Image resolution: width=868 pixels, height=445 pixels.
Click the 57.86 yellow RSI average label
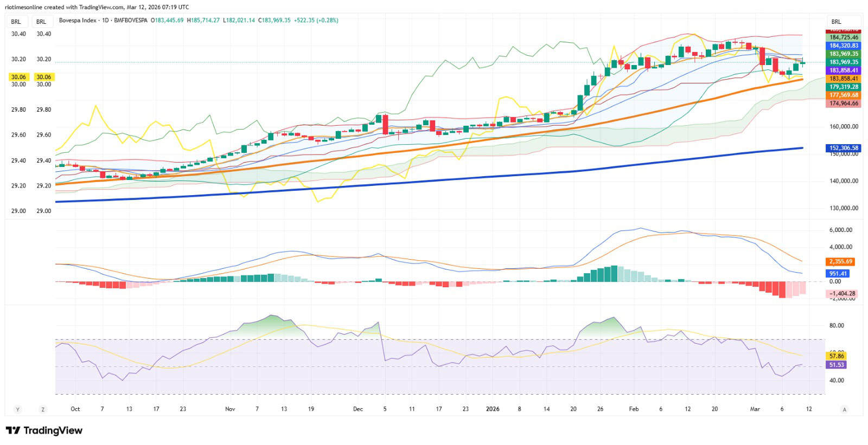[837, 356]
